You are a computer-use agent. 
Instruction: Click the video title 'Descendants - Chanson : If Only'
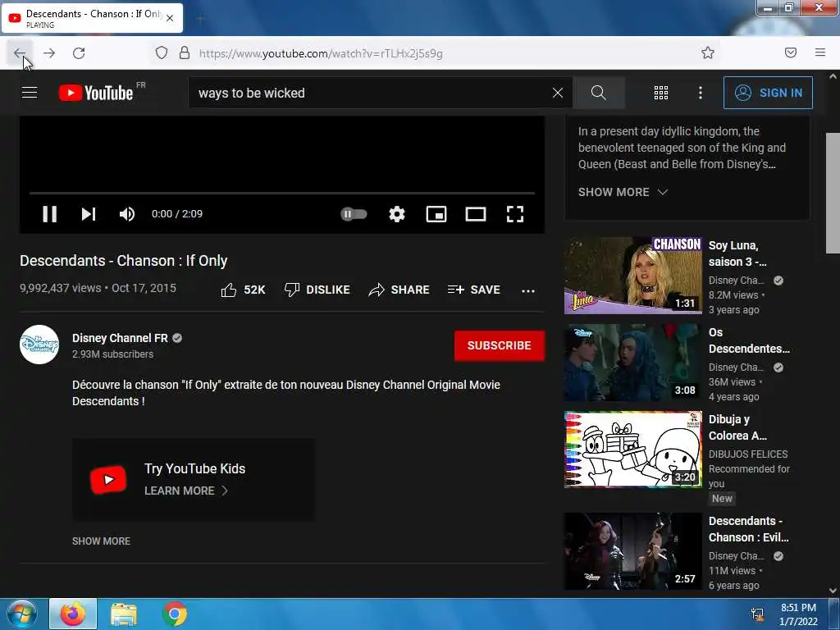coord(124,261)
